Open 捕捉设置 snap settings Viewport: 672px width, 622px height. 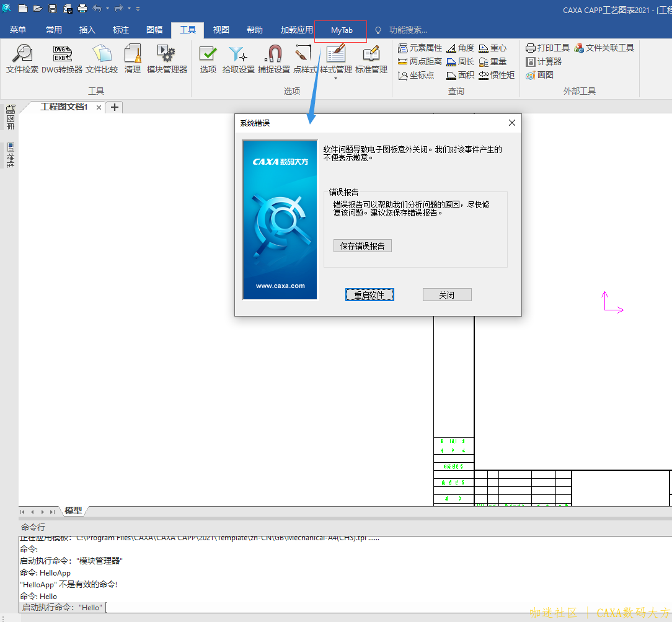(274, 59)
